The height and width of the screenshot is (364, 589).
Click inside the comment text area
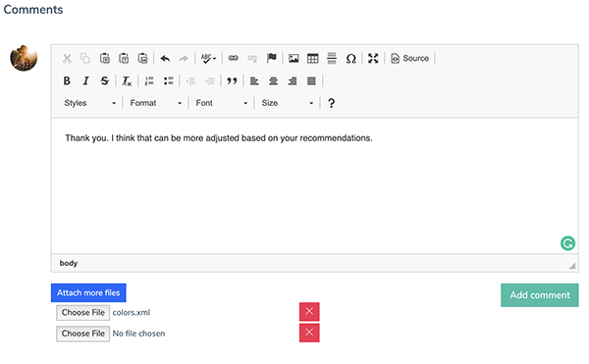315,185
